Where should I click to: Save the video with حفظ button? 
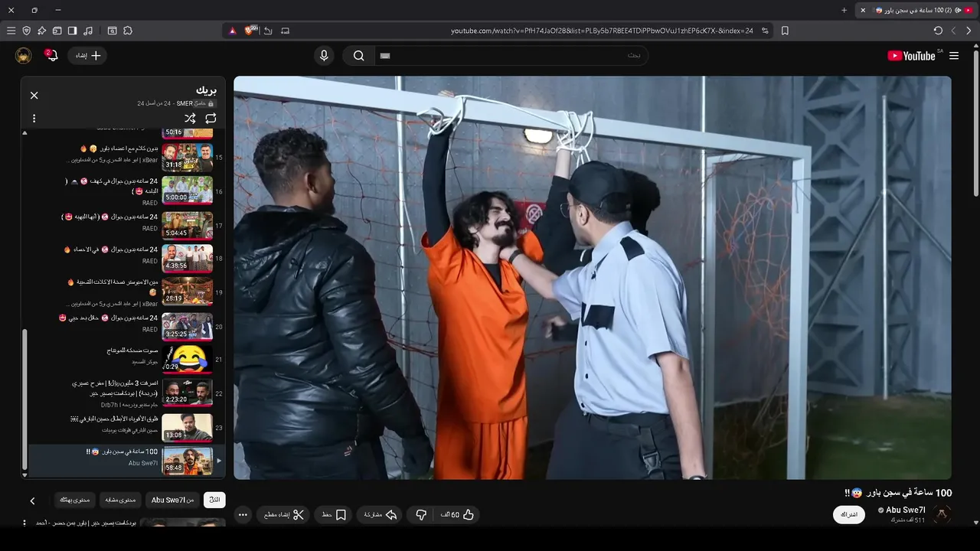tap(334, 515)
